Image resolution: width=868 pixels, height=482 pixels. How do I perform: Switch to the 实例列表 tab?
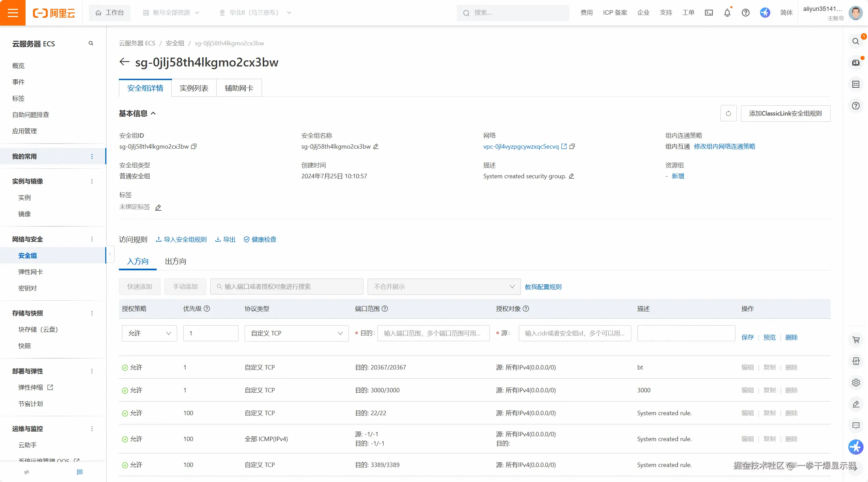coord(194,88)
